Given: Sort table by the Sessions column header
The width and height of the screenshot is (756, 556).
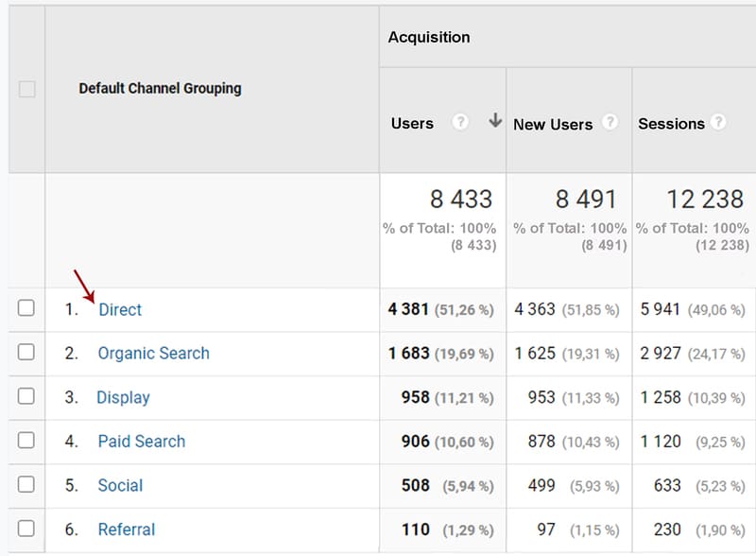Looking at the screenshot, I should point(671,123).
